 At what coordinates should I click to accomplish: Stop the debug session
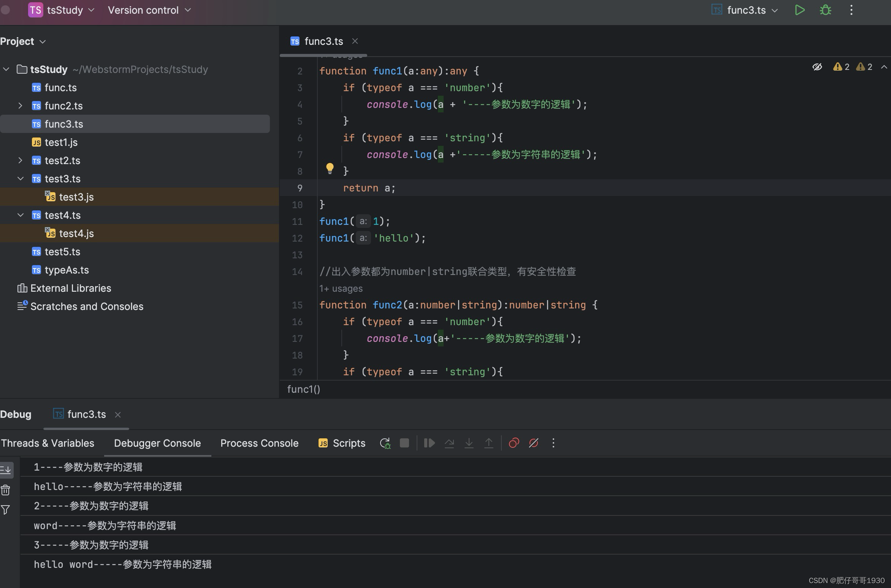pyautogui.click(x=404, y=443)
